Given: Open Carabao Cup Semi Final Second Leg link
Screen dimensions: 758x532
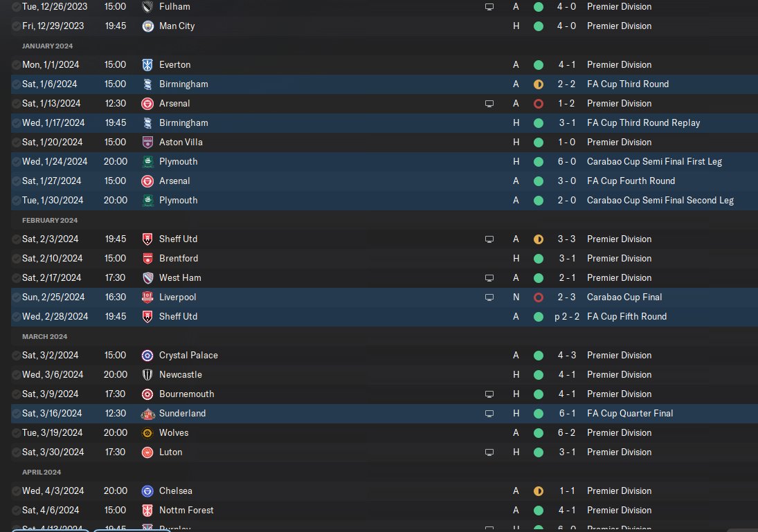Looking at the screenshot, I should click(x=660, y=200).
